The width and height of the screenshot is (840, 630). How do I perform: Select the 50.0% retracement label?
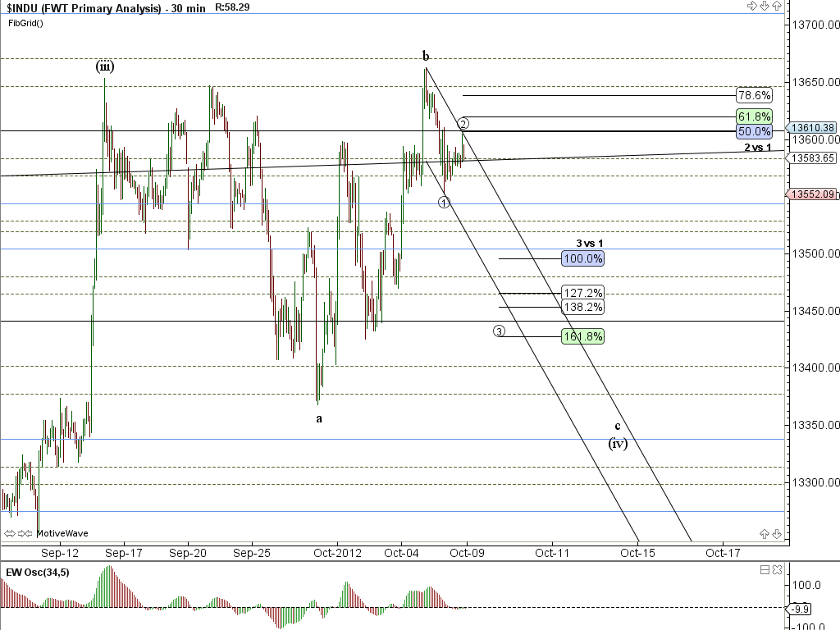tap(754, 131)
